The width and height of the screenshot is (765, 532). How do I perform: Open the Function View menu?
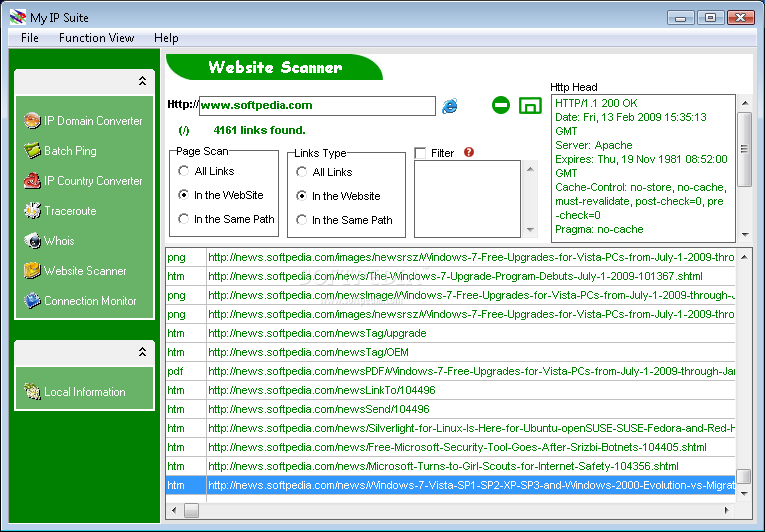point(97,38)
